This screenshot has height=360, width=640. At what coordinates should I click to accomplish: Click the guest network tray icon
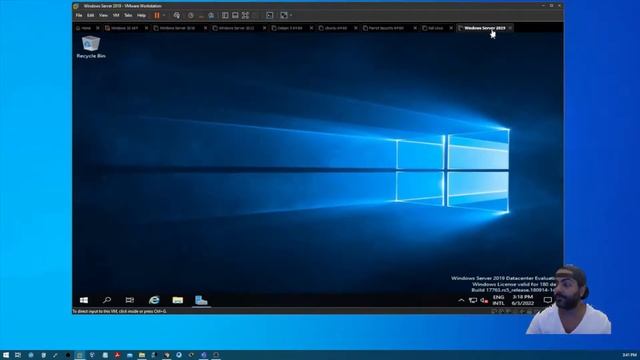coord(473,300)
